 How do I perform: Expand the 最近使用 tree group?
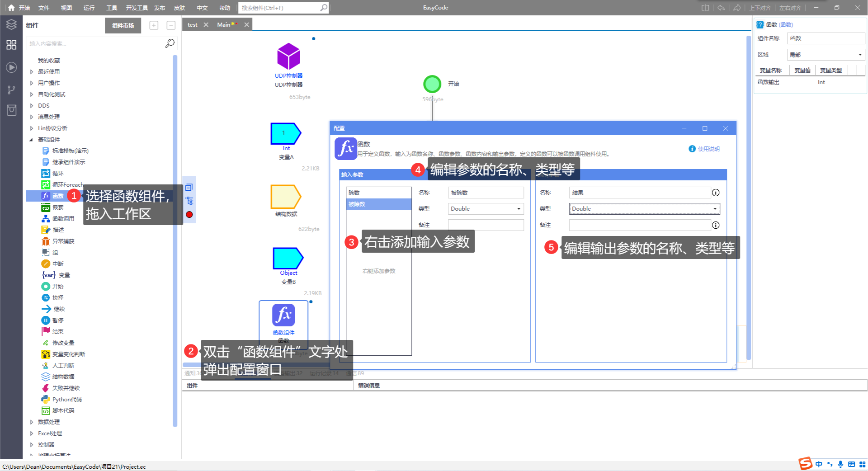pyautogui.click(x=32, y=71)
